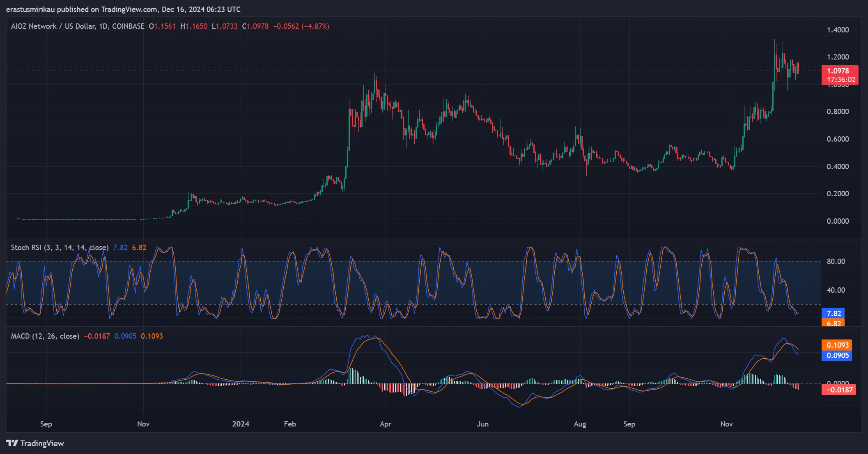
Task: Click the 0.0000 price axis label of the main chart
Action: click(x=838, y=221)
